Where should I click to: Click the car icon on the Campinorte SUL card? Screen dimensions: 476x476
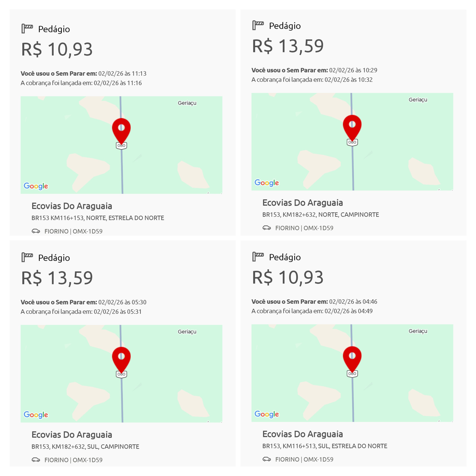36,460
